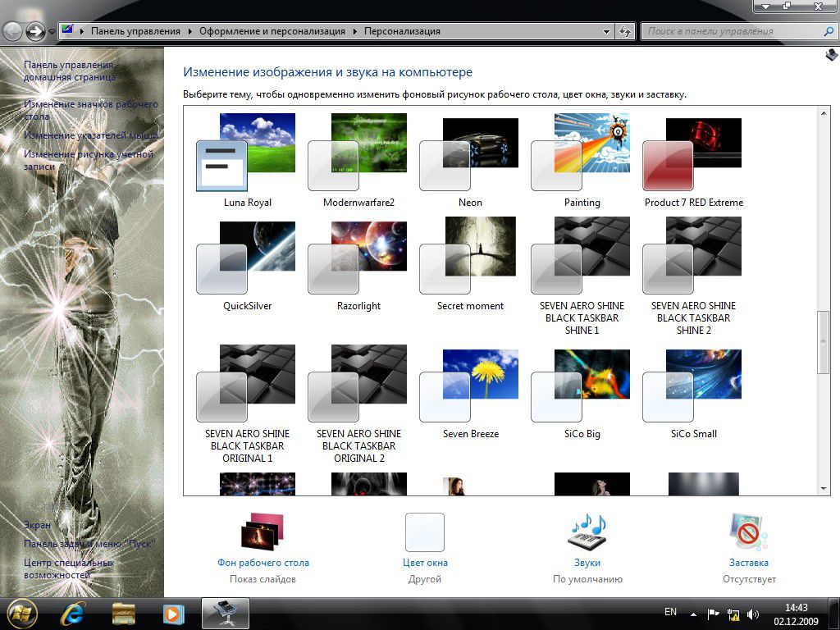Screen dimensions: 840x630
Task: Open 'Изменение рисунка учетной записи' link
Action: 89,160
